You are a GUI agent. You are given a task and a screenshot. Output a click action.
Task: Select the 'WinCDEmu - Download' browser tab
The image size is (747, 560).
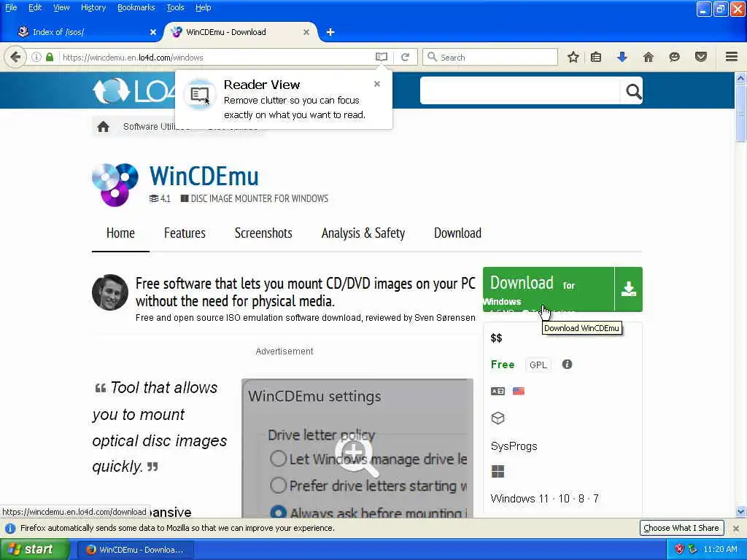241,32
